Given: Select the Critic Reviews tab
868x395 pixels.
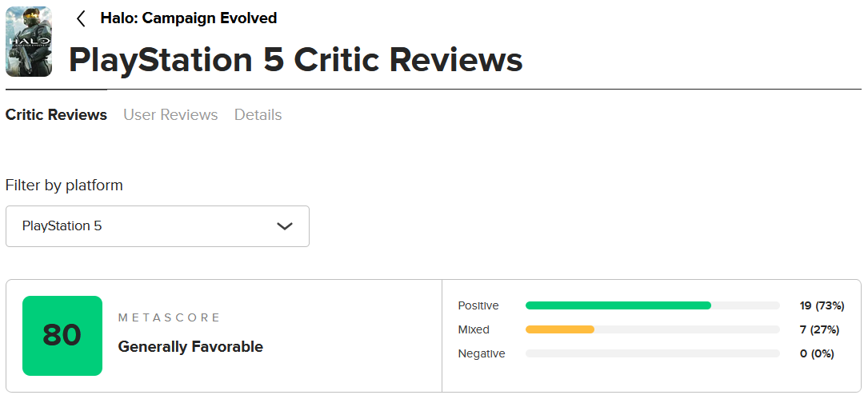Looking at the screenshot, I should [57, 114].
